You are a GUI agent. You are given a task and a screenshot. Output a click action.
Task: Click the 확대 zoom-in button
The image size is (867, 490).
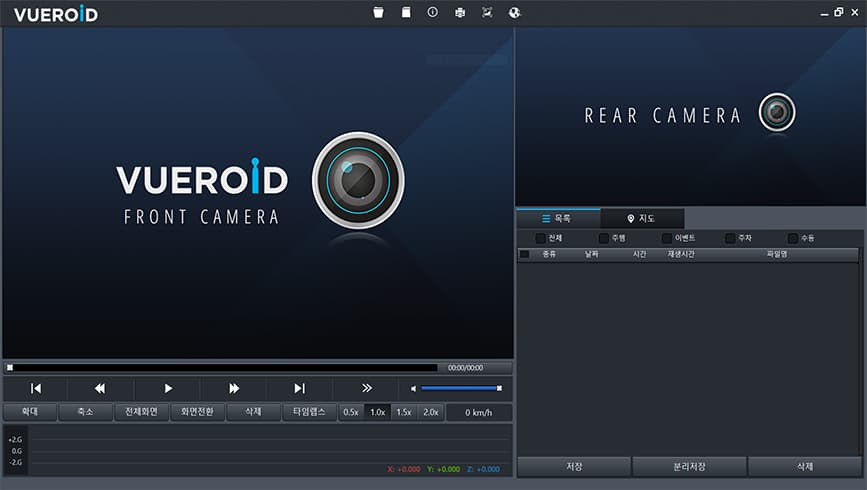click(30, 412)
